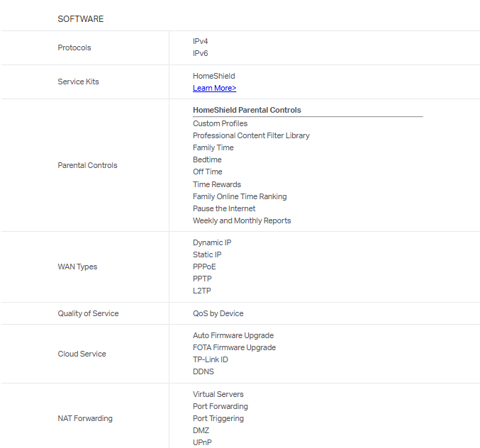Click the QoS by Device entry
Viewport: 480px width, 448px height.
click(218, 313)
